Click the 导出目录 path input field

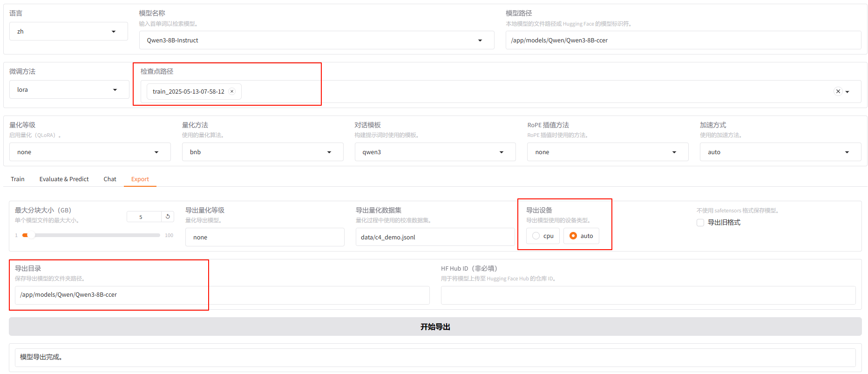click(222, 295)
